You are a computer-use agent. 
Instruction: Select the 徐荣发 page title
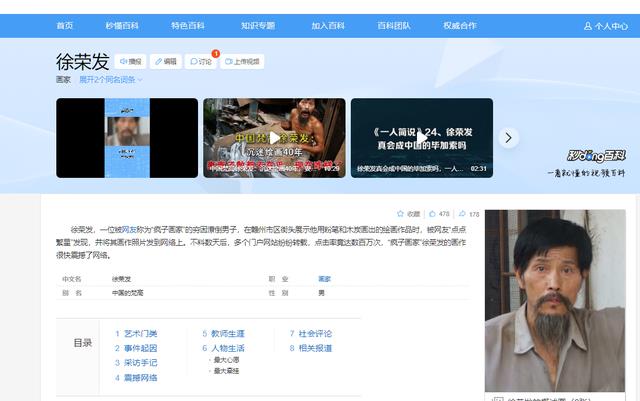point(82,62)
